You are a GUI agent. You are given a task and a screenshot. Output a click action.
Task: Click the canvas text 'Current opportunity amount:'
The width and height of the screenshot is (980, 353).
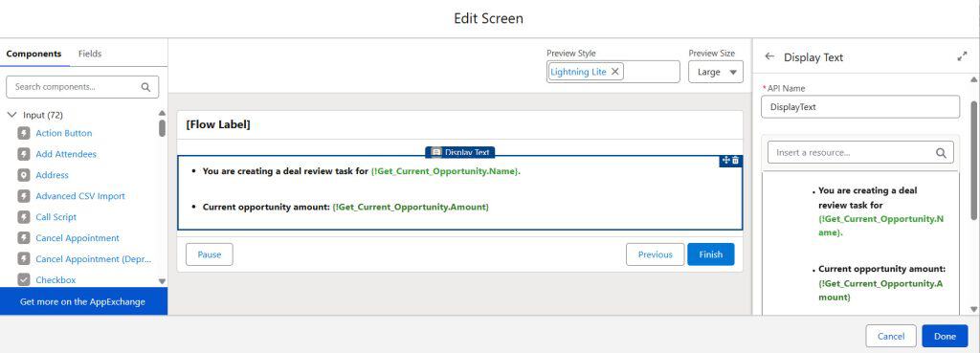(266, 207)
